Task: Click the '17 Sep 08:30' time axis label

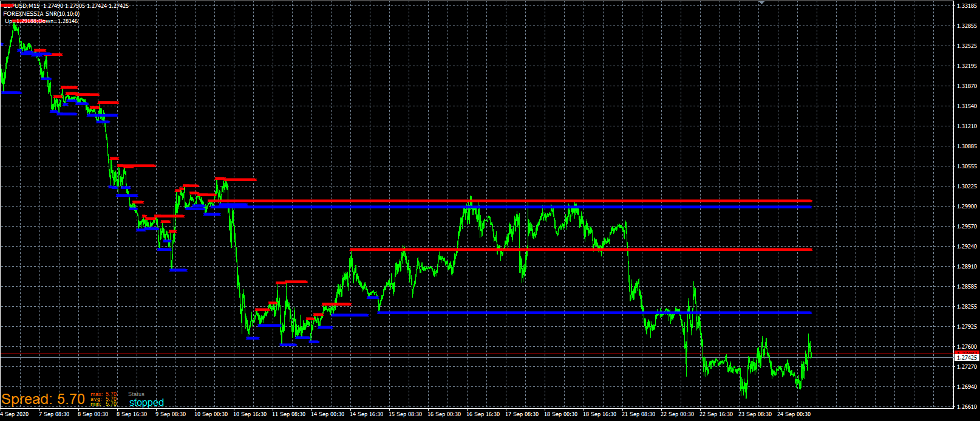Action: coord(522,414)
